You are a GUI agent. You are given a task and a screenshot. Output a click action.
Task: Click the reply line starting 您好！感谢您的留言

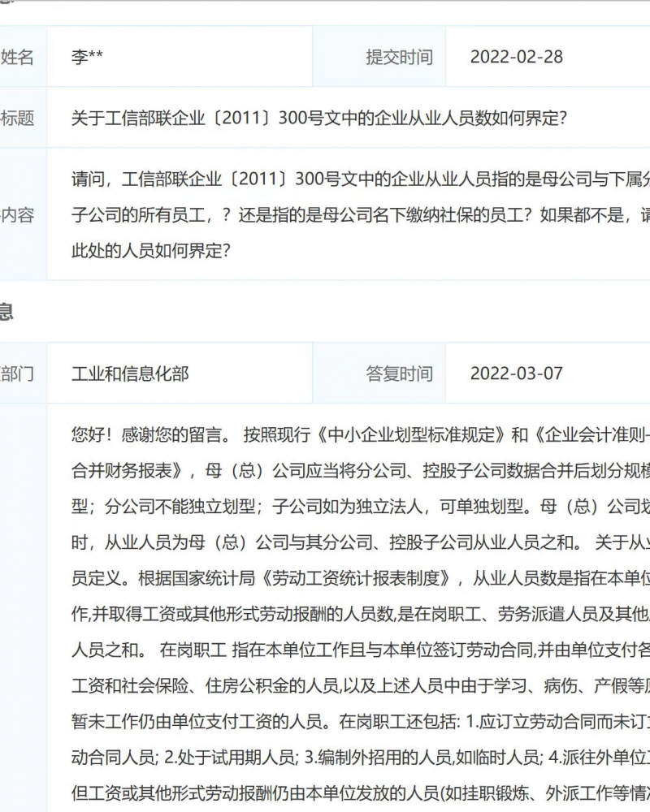(x=361, y=434)
